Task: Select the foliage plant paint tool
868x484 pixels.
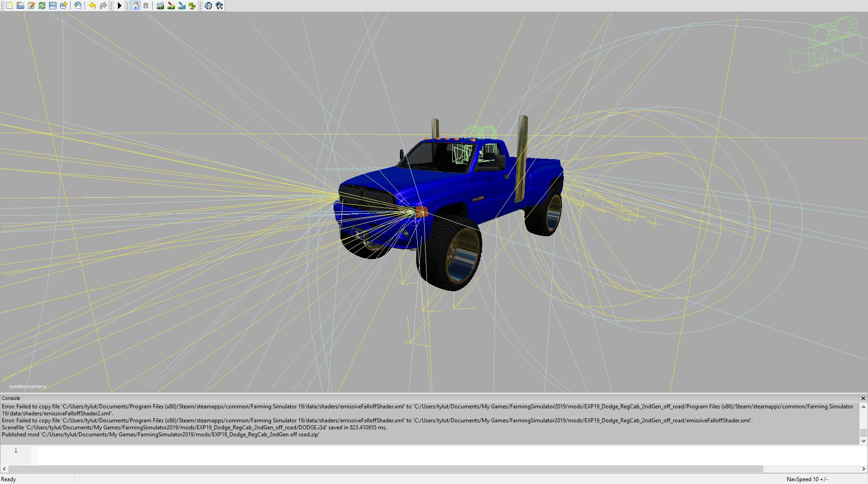Action: tap(192, 6)
